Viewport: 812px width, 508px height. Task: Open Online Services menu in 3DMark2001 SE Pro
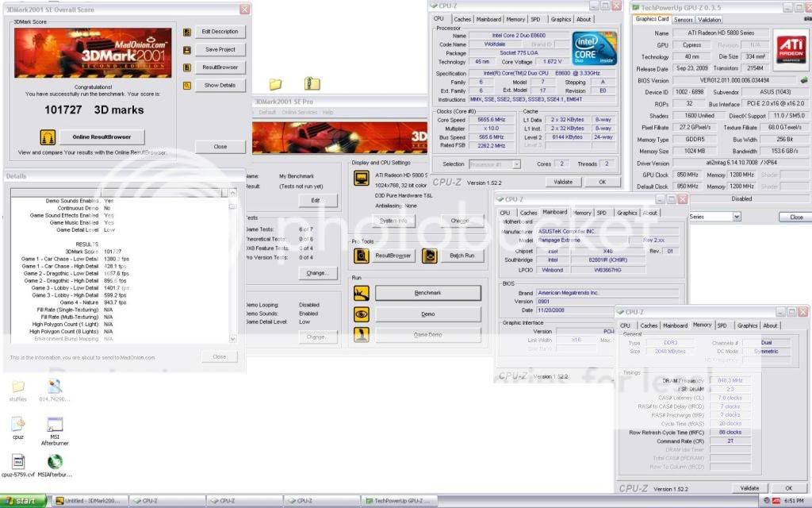click(299, 113)
